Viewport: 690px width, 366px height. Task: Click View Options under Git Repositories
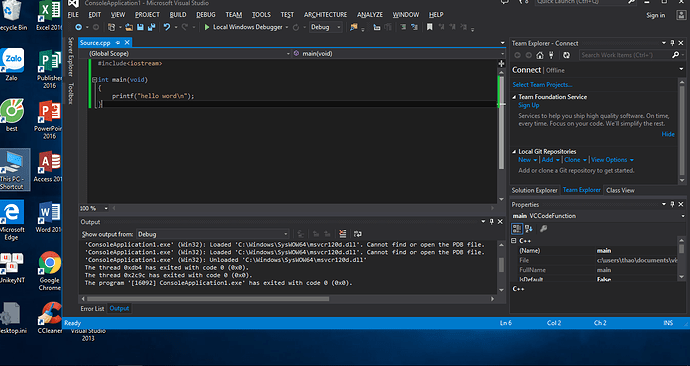coord(609,160)
